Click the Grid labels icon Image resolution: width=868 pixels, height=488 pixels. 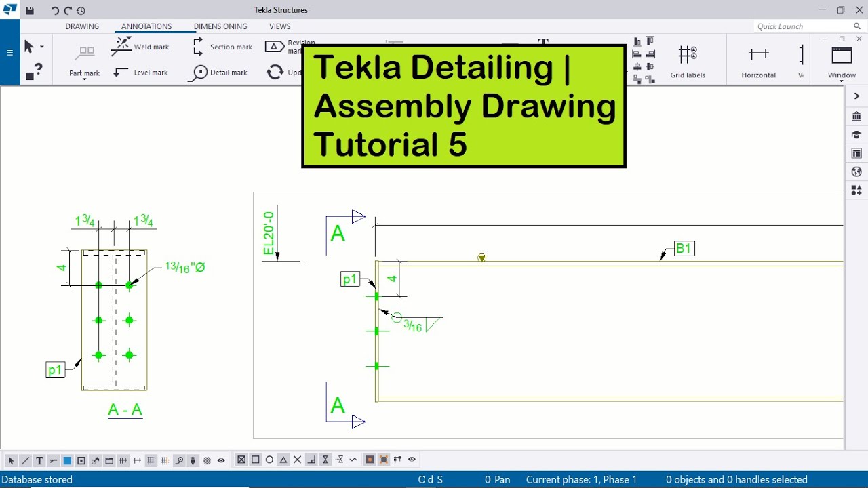(688, 54)
